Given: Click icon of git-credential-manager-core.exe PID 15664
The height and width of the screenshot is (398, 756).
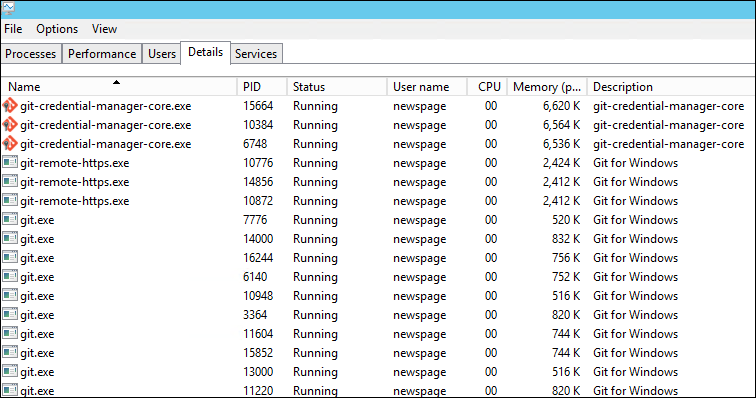Looking at the screenshot, I should tap(10, 106).
